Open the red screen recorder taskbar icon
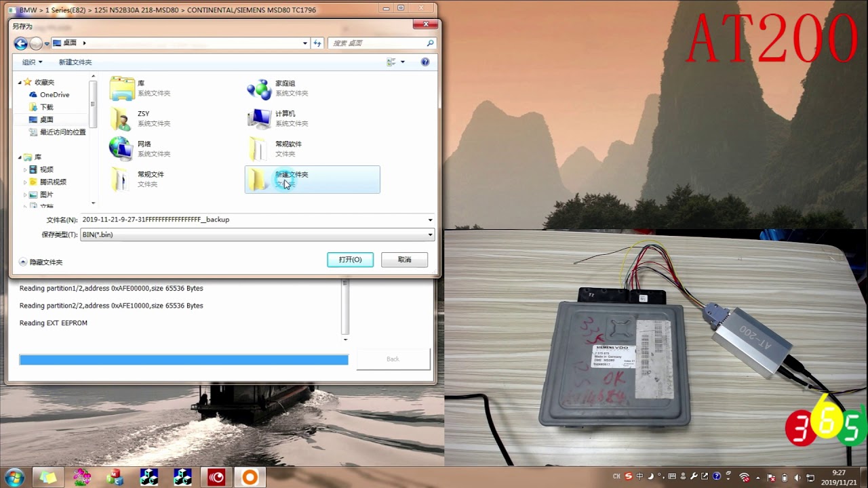This screenshot has height=488, width=868. point(216,477)
